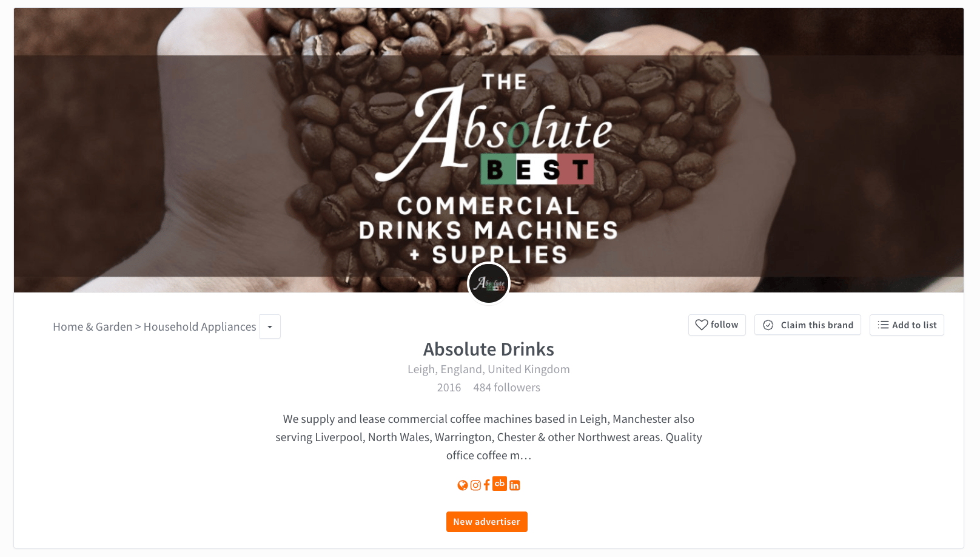This screenshot has width=980, height=557.
Task: Open the LinkedIn profile icon
Action: tap(515, 485)
